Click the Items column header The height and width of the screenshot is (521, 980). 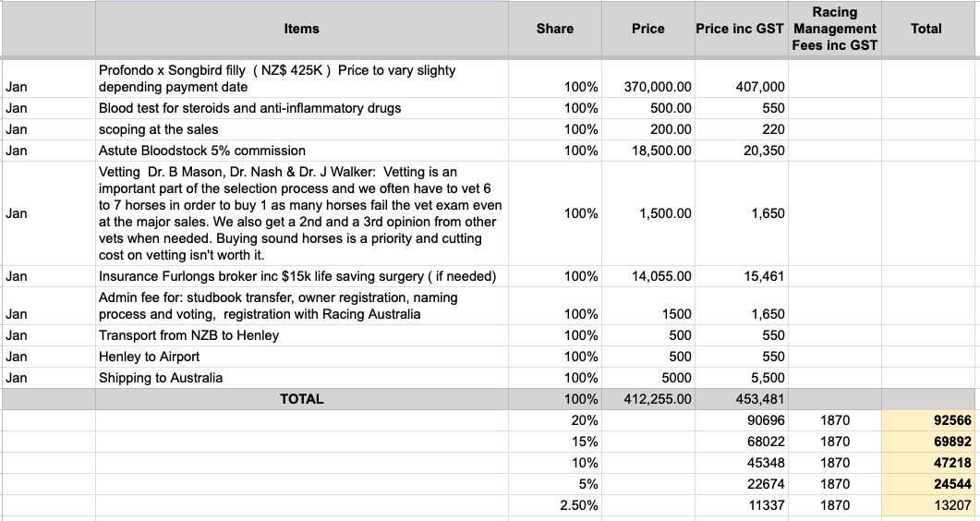click(x=301, y=29)
